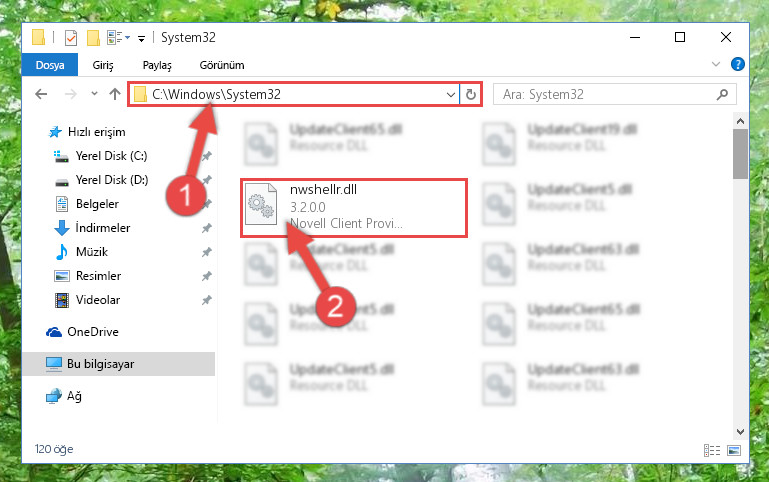Open the Görünüm ribbon tab
The image size is (769, 482).
pos(222,65)
